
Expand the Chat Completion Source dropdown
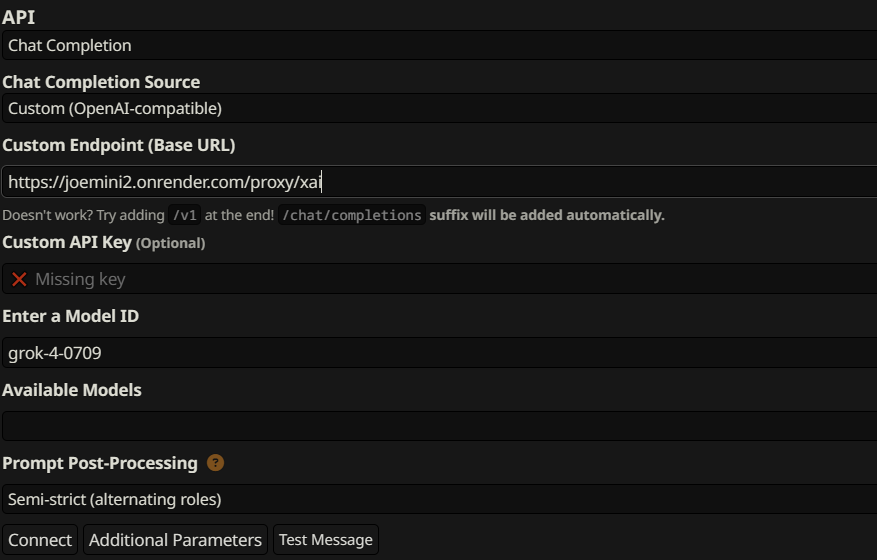[x=438, y=108]
